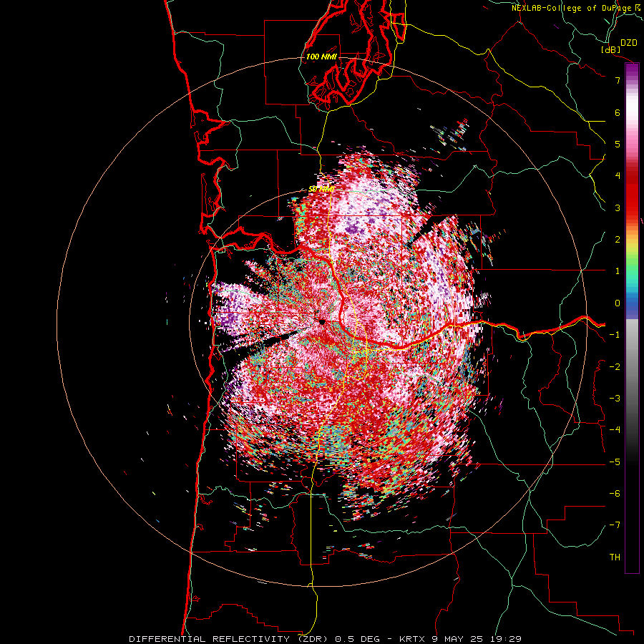
Task: Click the NEXLAB-College of DuPage label
Action: click(576, 8)
